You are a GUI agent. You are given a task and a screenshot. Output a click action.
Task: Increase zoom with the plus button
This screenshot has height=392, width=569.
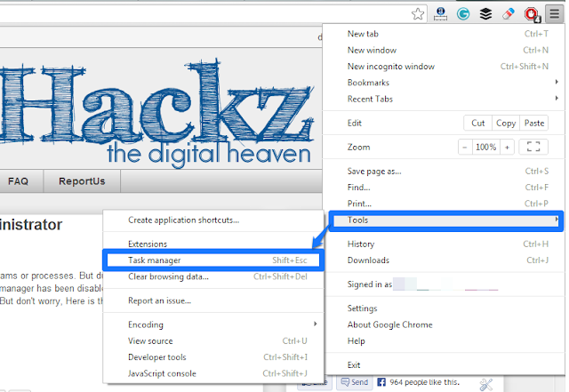507,147
